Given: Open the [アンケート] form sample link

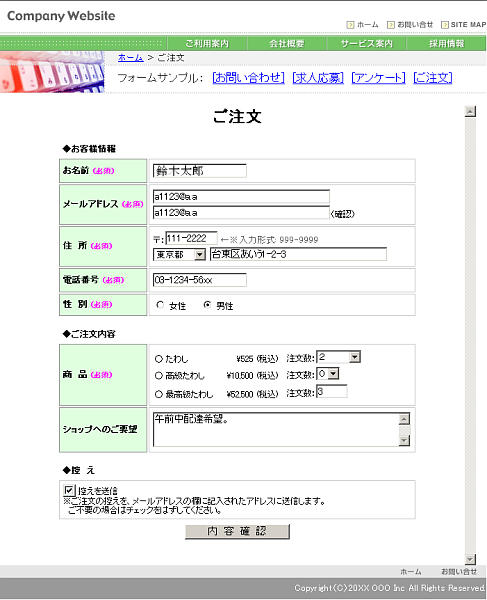Looking at the screenshot, I should (378, 78).
